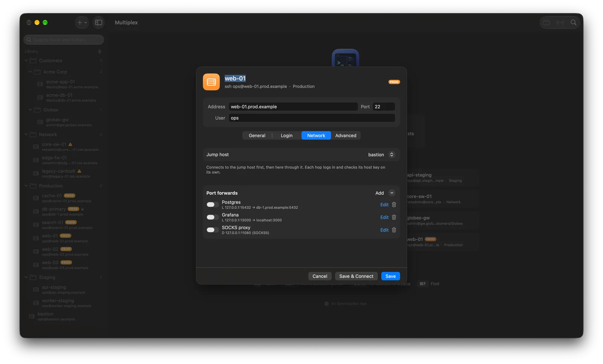This screenshot has height=364, width=603.
Task: Click the lock icon beside db-primary
Action: point(83,209)
